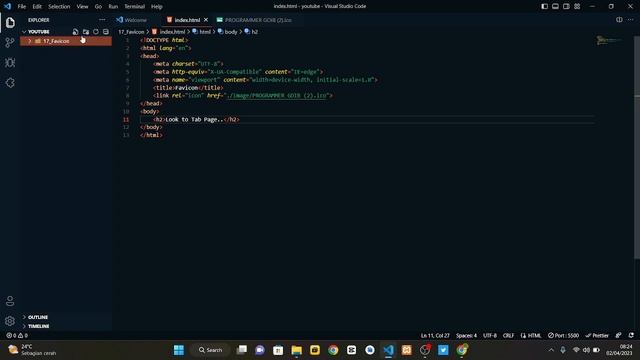This screenshot has height=360, width=640.
Task: Open the Terminal menu
Action: click(x=134, y=6)
